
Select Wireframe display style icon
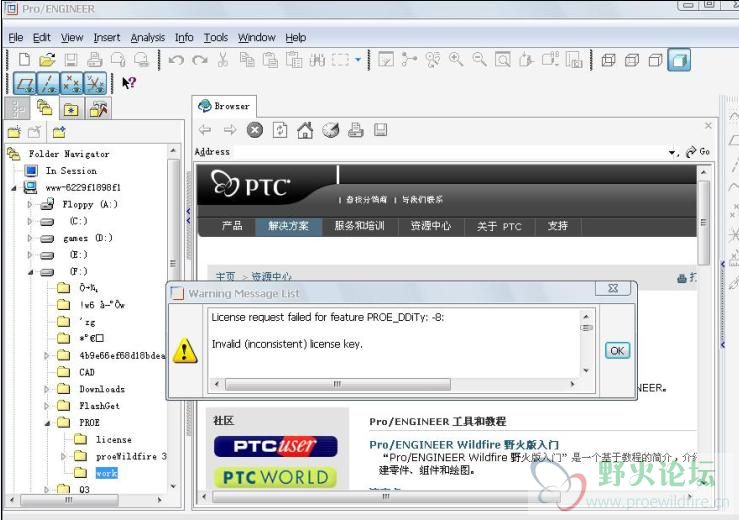click(608, 60)
